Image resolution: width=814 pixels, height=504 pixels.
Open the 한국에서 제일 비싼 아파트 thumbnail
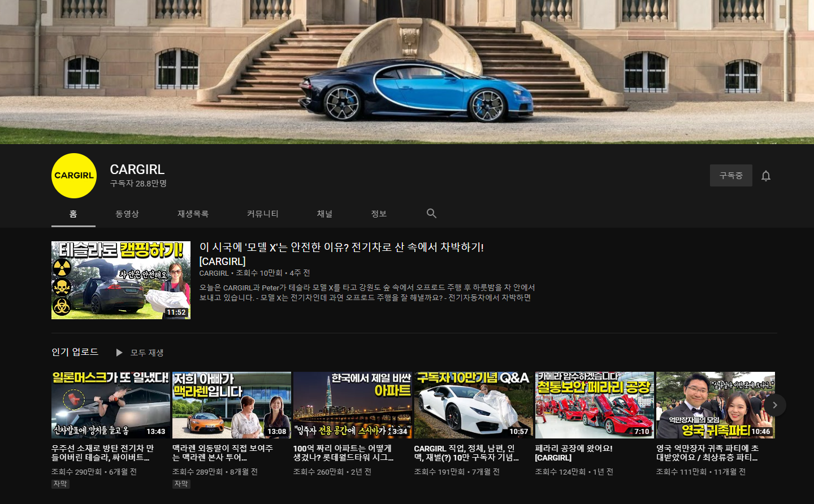(x=353, y=405)
